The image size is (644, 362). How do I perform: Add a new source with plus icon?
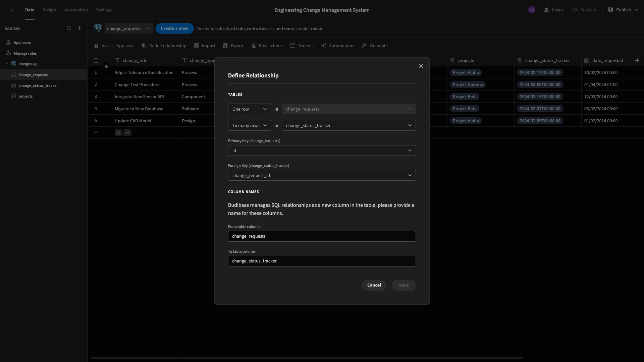coord(79,28)
